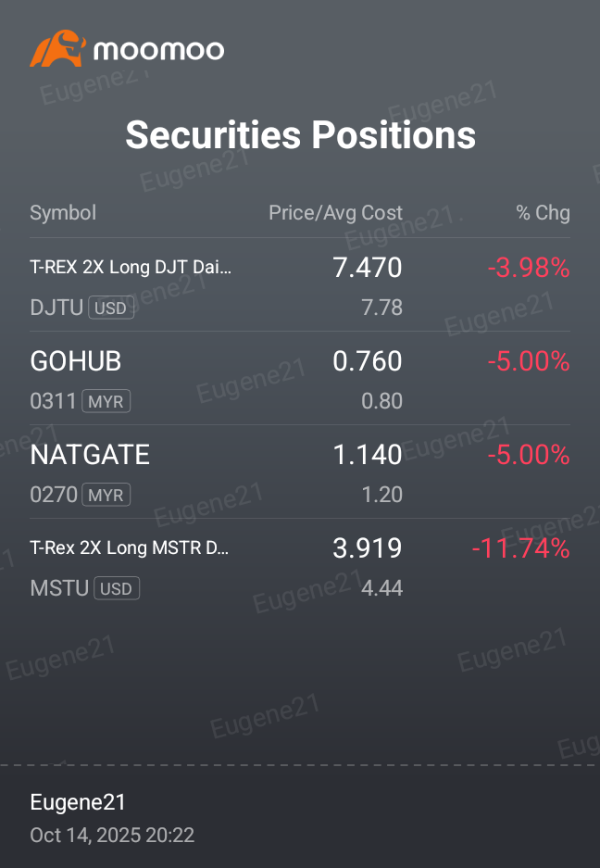
Task: Tap the MYR badge beside 0311
Action: (106, 401)
